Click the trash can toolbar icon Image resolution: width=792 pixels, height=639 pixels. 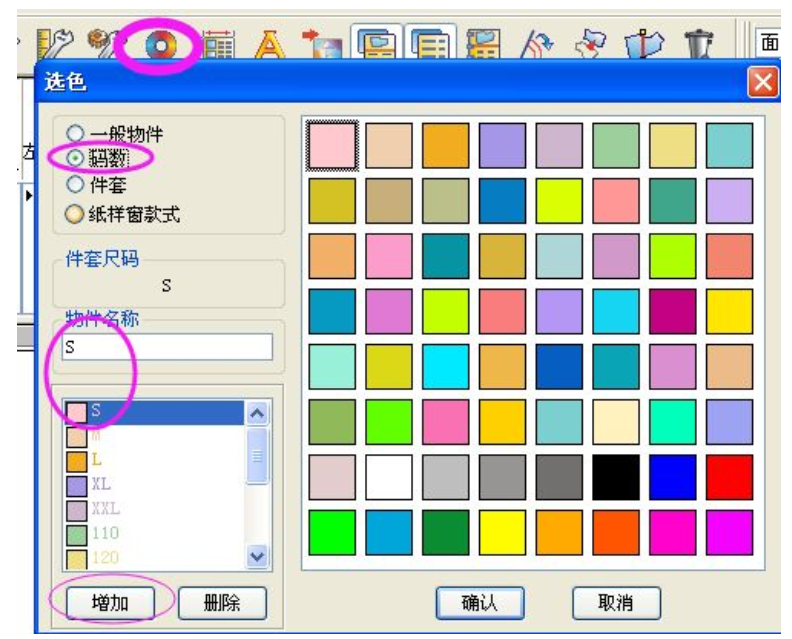click(698, 44)
